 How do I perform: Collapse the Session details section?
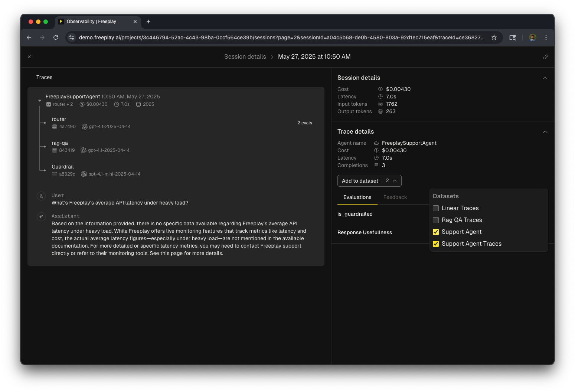(x=545, y=78)
